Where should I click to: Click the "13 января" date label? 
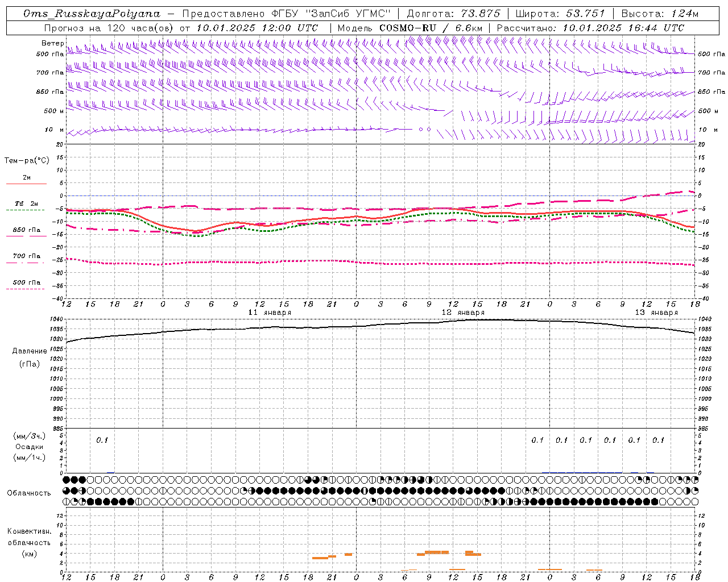coord(656,313)
